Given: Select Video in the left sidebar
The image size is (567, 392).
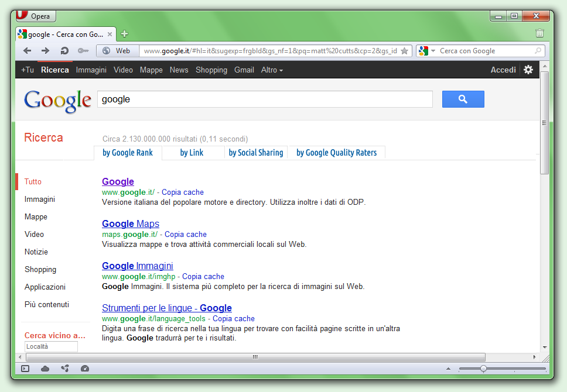Looking at the screenshot, I should click(34, 235).
